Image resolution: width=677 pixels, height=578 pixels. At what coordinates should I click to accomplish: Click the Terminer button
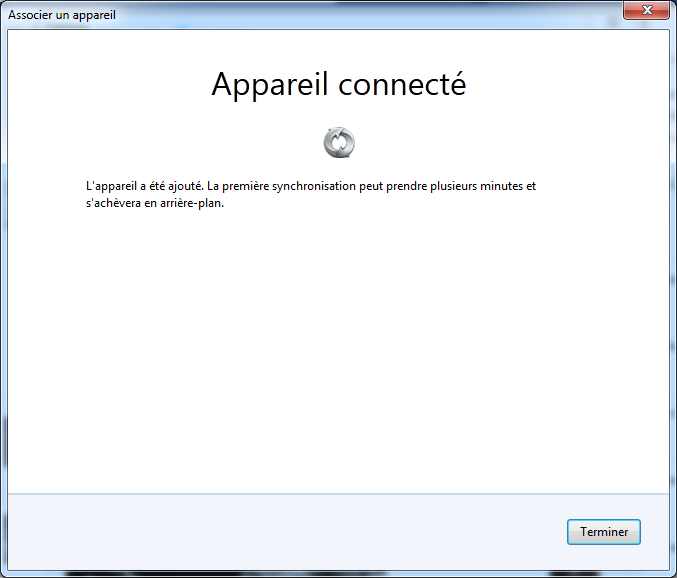tap(604, 532)
